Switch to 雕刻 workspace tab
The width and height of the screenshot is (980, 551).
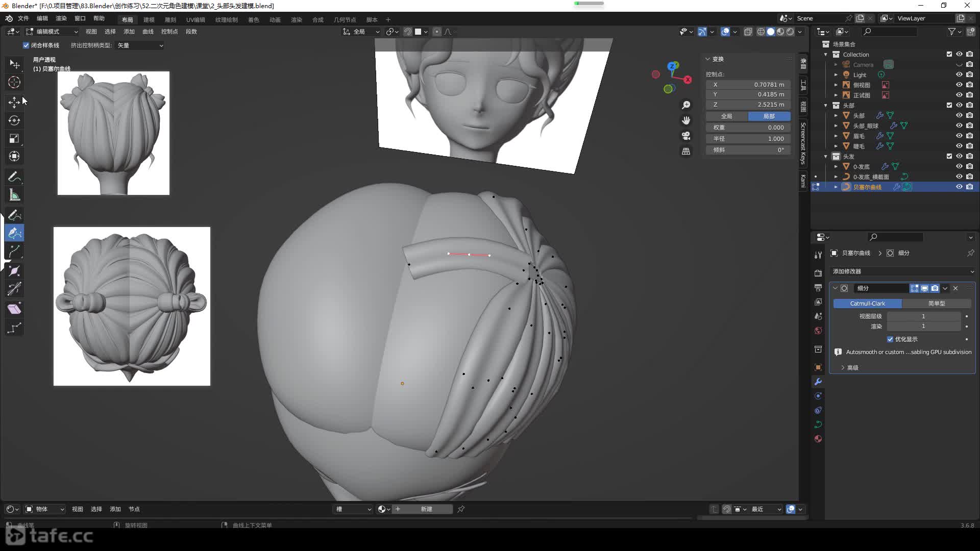170,19
